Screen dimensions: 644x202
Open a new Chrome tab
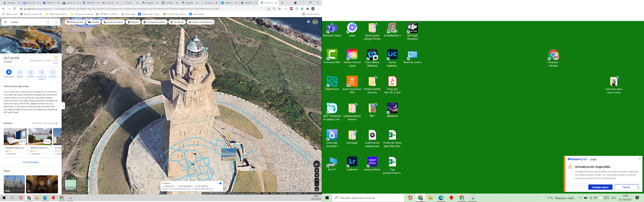coord(282,2)
